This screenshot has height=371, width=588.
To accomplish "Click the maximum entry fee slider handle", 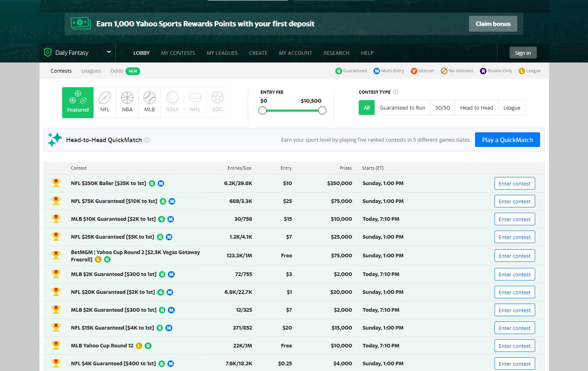I will point(322,110).
